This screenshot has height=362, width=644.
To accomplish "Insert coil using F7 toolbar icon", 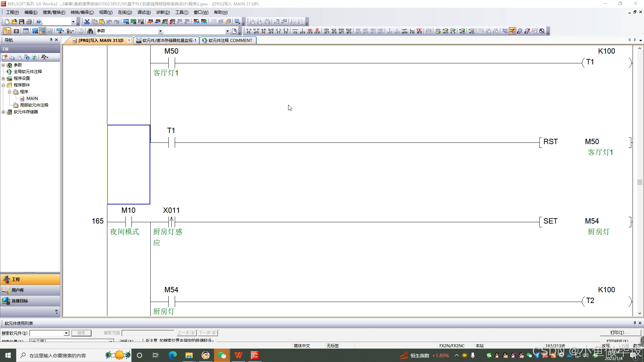I will pyautogui.click(x=278, y=31).
